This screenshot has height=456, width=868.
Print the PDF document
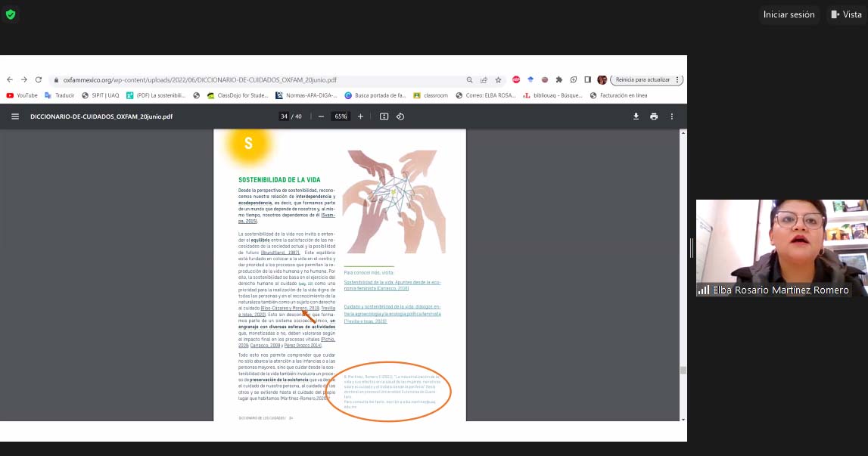(654, 116)
